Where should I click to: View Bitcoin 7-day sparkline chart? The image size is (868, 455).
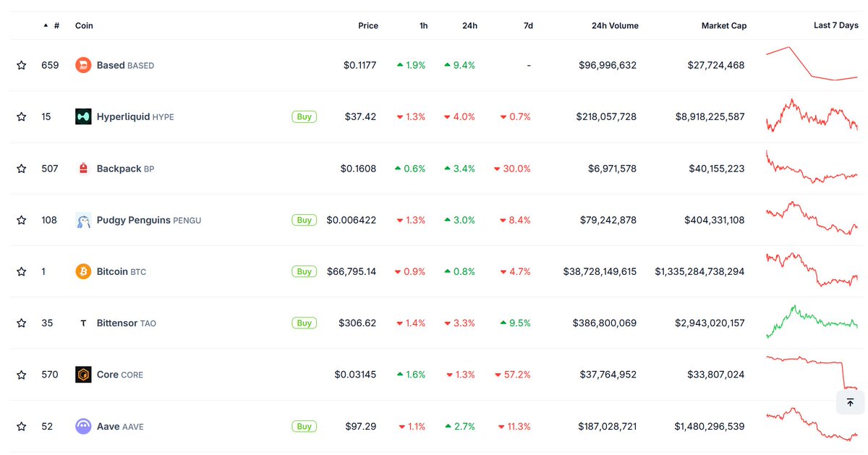[x=812, y=270]
